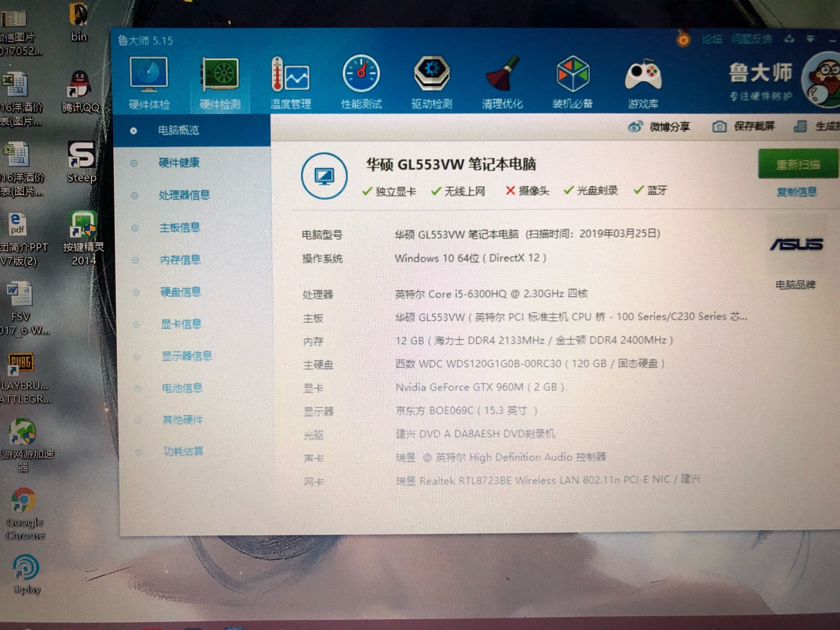Image resolution: width=840 pixels, height=630 pixels.
Task: Click the 复制信息 copy info link
Action: click(x=796, y=192)
